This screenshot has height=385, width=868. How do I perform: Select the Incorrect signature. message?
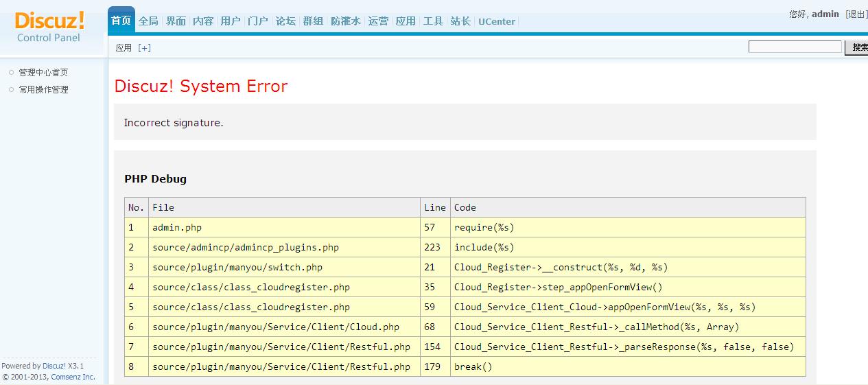(174, 123)
